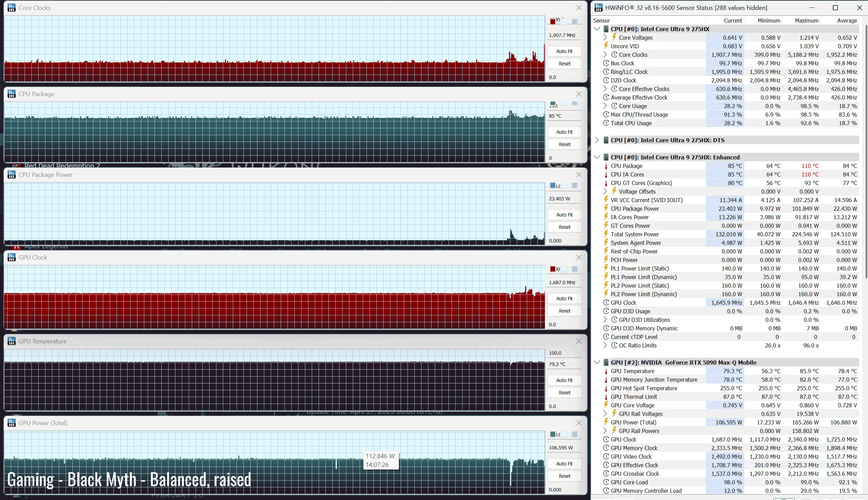
Task: Expand the CPU 275HX: DTS group
Action: [x=597, y=140]
